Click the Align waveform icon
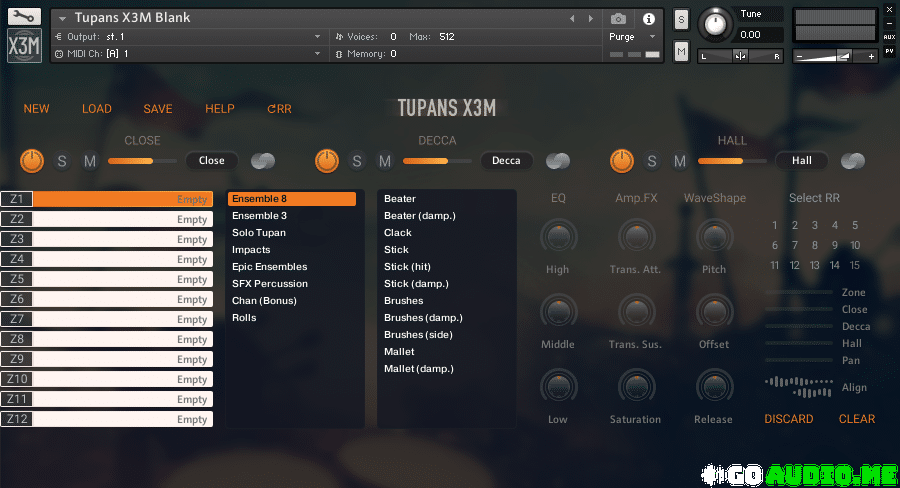900x488 pixels. [799, 387]
